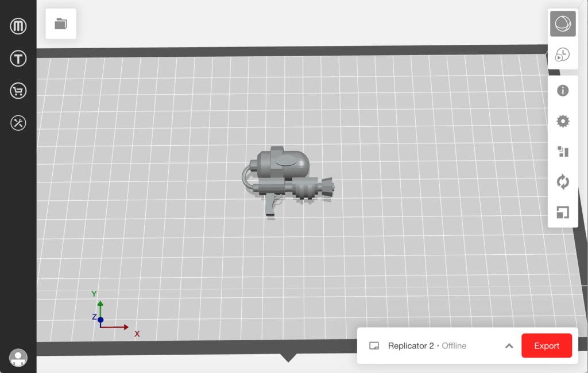This screenshot has height=373, width=588.
Task: Select the orient rotate tool
Action: [x=563, y=182]
